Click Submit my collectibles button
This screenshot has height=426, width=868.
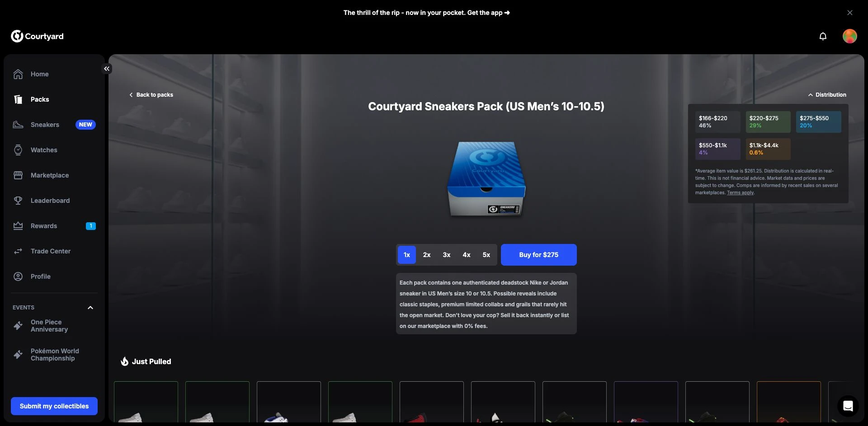pos(54,406)
